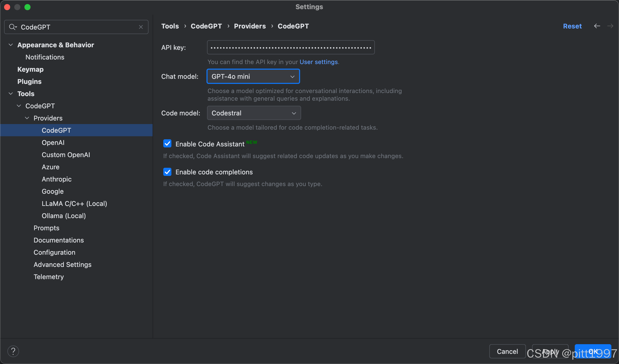Click the forward navigation arrow top right

(x=611, y=26)
